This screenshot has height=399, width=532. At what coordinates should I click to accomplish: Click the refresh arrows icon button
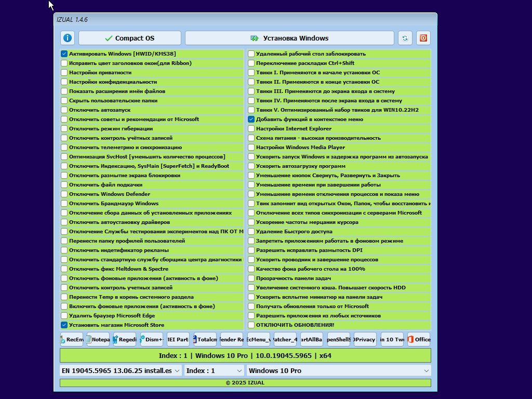[x=405, y=38]
